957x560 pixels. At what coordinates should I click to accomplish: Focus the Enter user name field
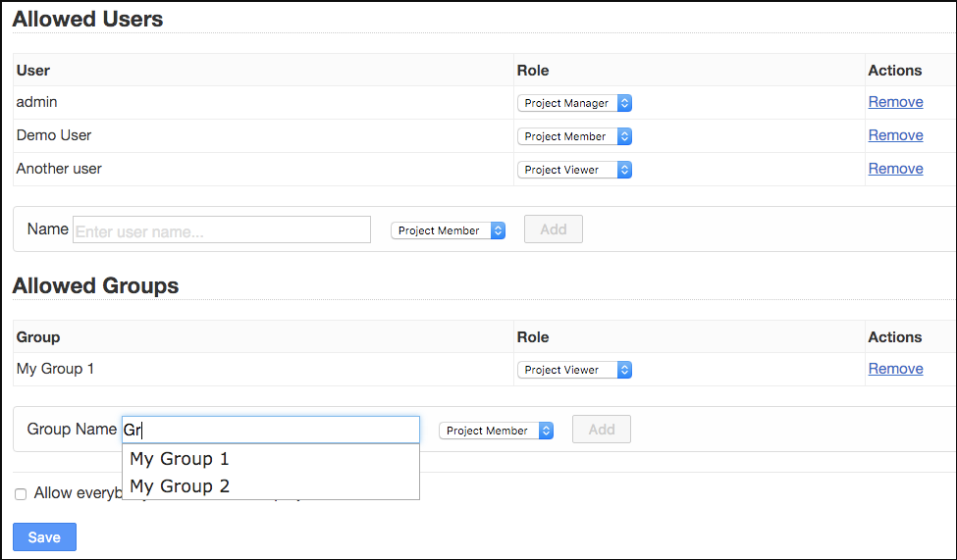click(222, 230)
